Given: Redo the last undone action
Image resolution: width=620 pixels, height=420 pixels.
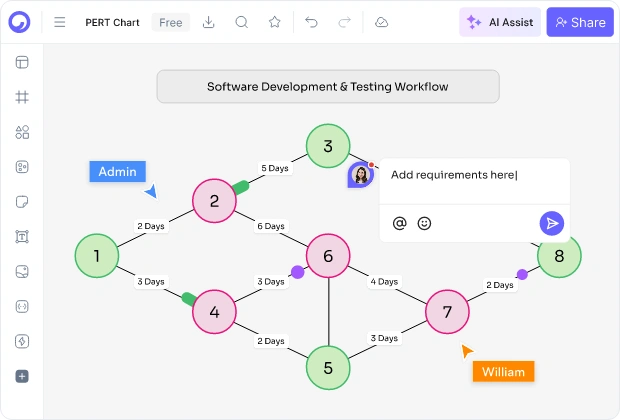Looking at the screenshot, I should pyautogui.click(x=344, y=22).
